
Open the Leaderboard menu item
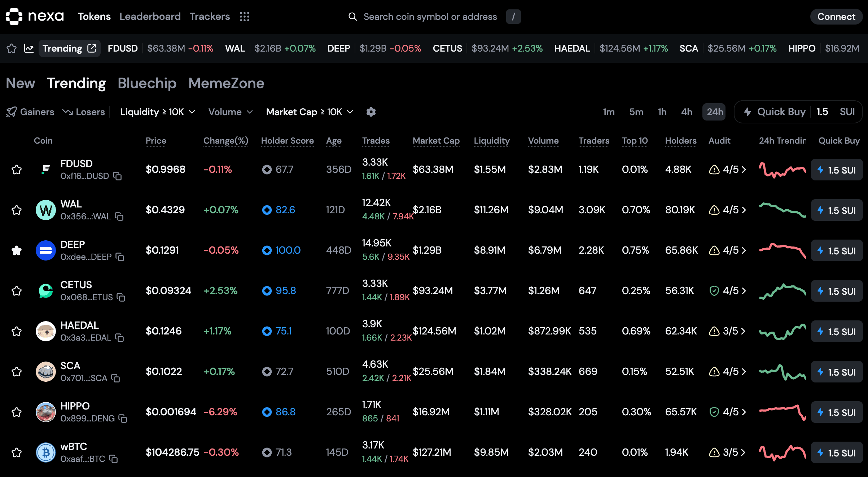point(150,17)
